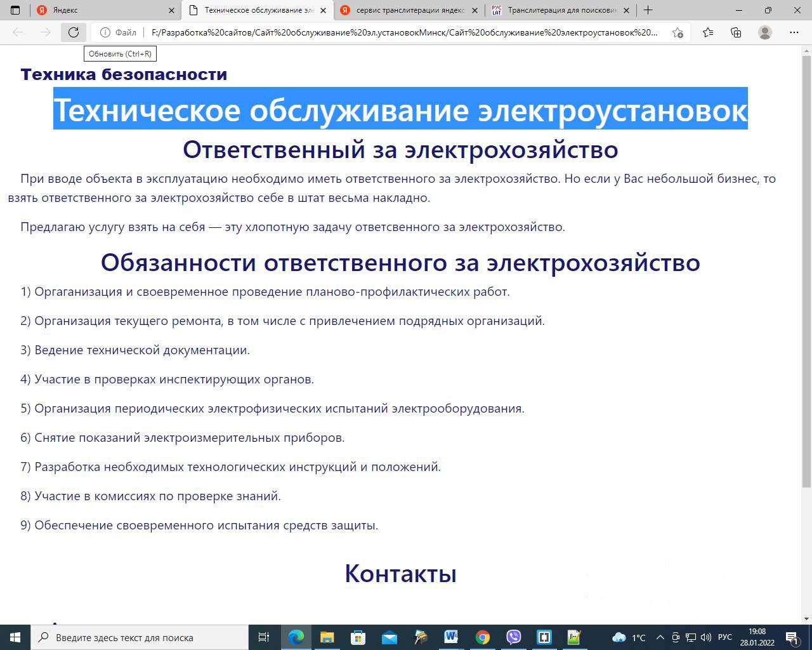Open the Settings and more menu
The image size is (812, 650).
pos(794,32)
